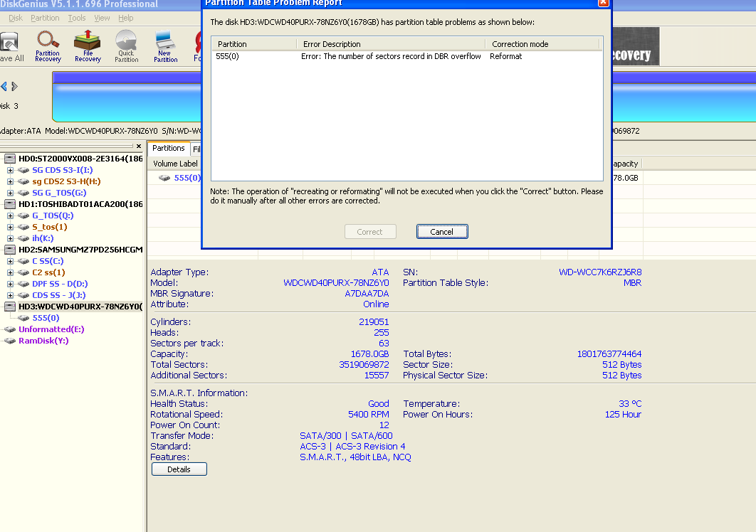Close the left partition tree panel
Image resolution: width=756 pixels, height=532 pixels.
[x=140, y=146]
